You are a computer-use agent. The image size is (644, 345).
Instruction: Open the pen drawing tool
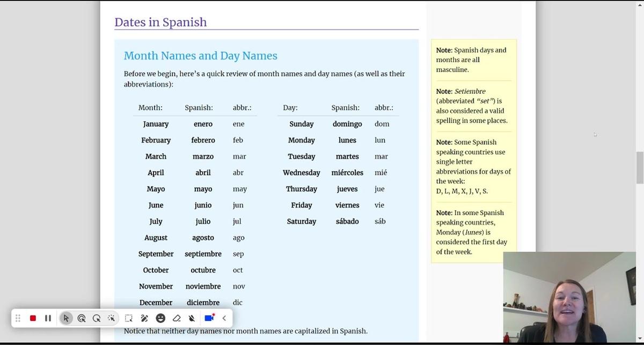(x=144, y=318)
